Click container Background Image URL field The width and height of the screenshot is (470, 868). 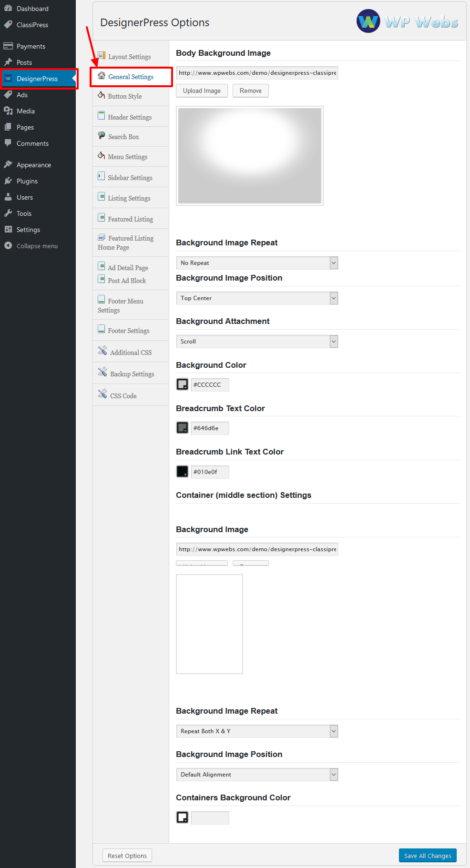click(257, 549)
